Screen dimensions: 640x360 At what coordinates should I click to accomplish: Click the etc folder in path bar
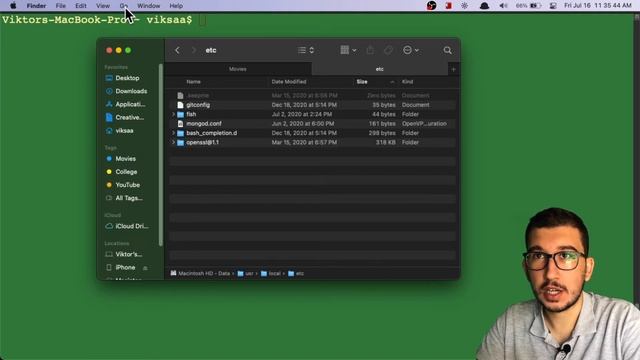point(296,273)
